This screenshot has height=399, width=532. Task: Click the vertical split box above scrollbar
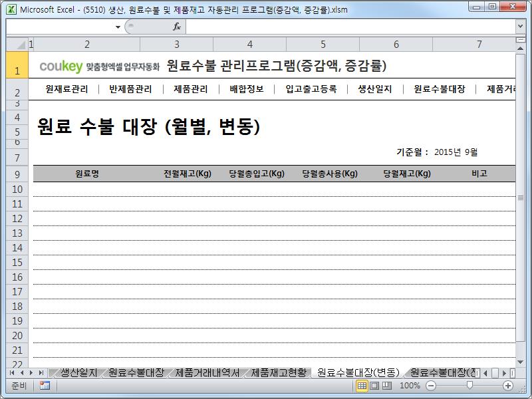coord(520,40)
